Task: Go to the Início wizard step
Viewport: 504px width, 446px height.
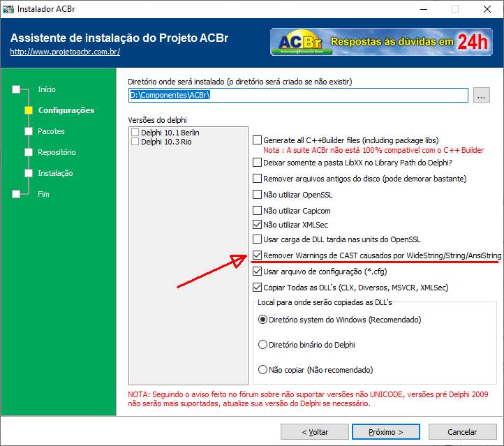Action: click(x=47, y=89)
